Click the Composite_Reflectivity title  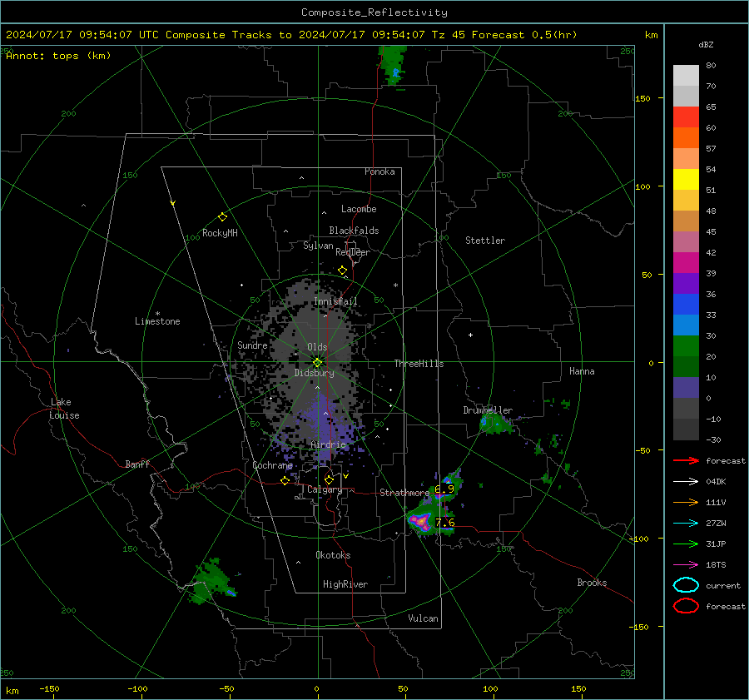tap(374, 12)
